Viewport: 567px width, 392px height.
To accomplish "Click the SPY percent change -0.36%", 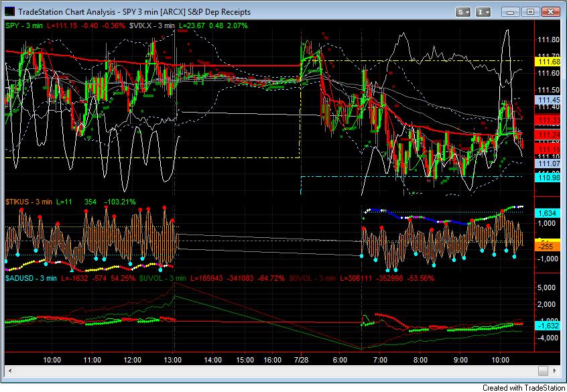I will click(x=113, y=25).
